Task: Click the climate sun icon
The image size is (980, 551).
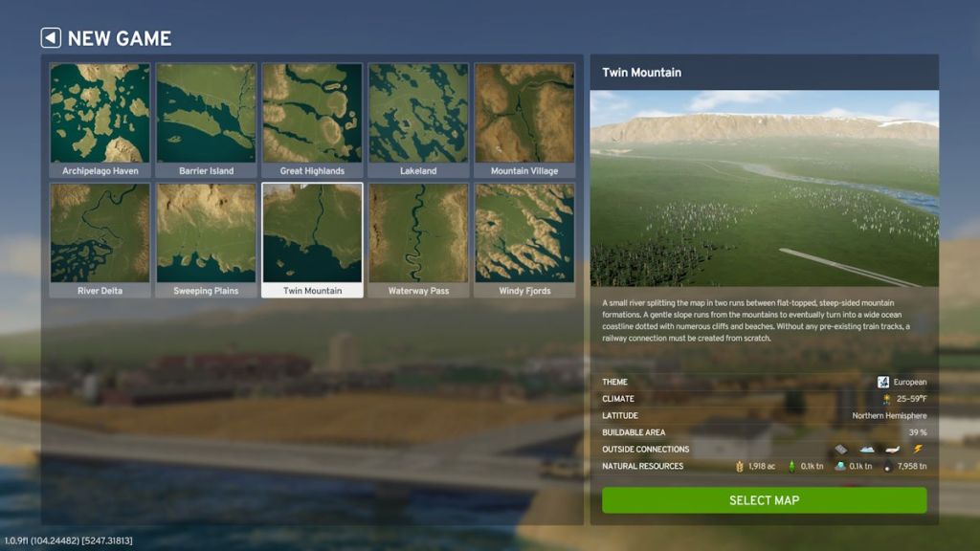Action: [x=885, y=398]
